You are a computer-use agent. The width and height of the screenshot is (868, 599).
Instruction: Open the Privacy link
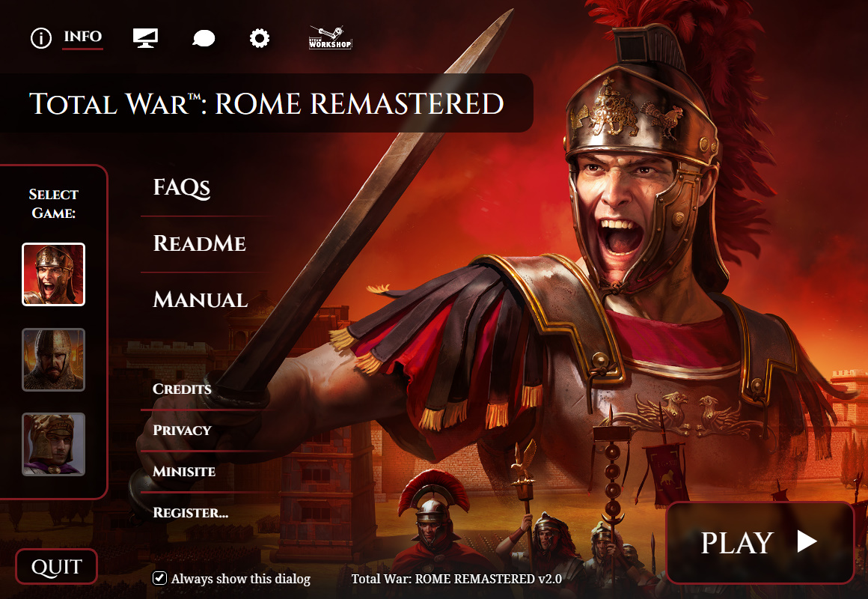click(x=182, y=430)
